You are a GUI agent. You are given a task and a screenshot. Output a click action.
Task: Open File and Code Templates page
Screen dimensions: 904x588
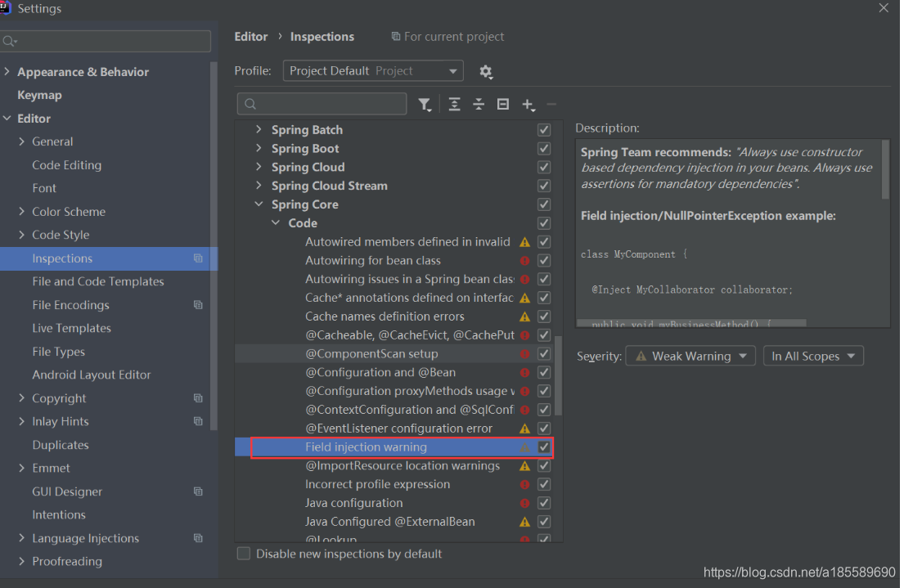[98, 281]
